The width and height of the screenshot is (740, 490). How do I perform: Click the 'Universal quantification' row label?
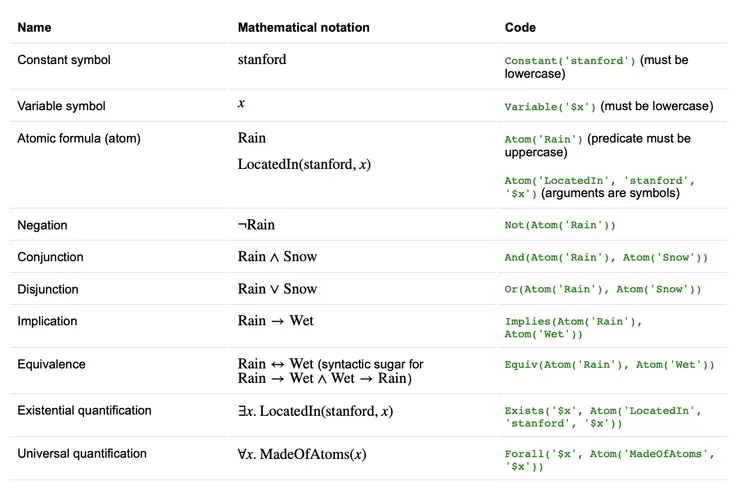[x=82, y=454]
